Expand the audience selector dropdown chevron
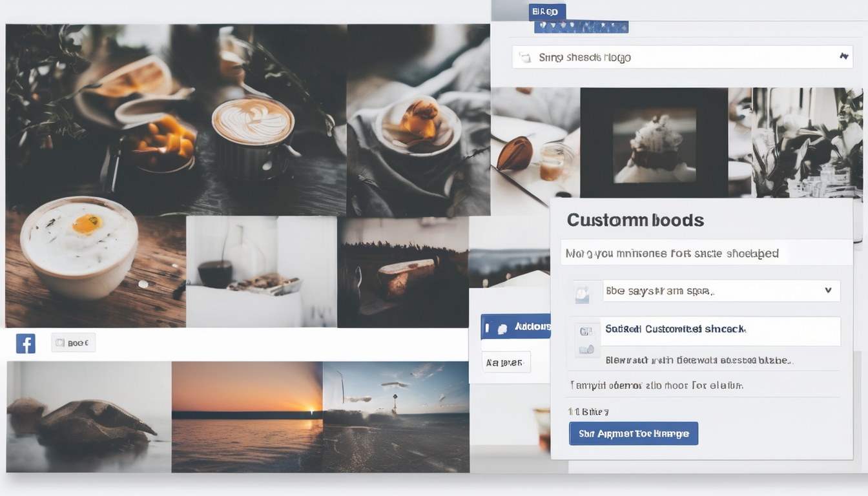This screenshot has height=496, width=868. 829,291
